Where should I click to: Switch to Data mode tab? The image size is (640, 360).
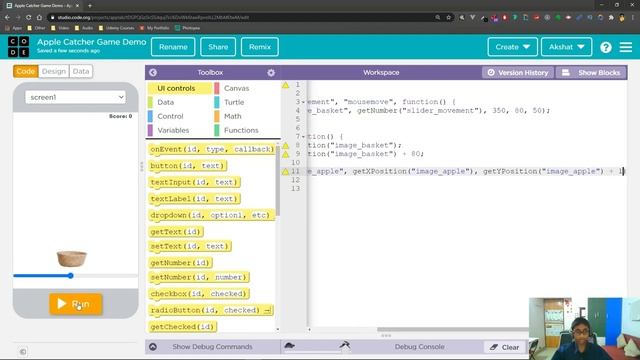81,71
